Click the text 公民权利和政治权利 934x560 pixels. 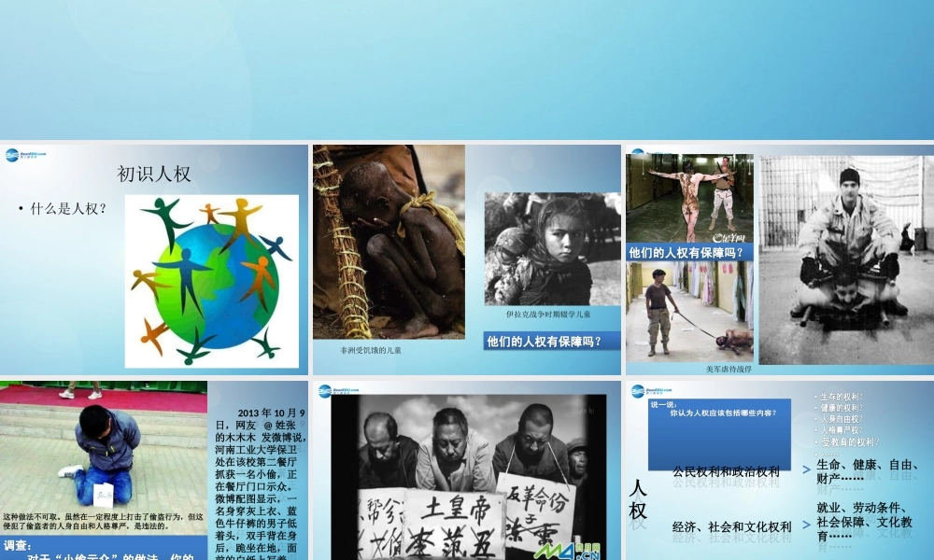click(726, 472)
